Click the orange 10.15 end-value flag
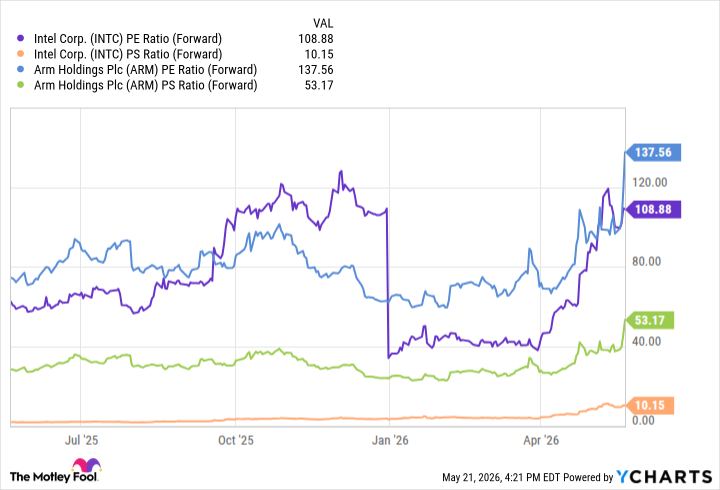 [x=650, y=406]
